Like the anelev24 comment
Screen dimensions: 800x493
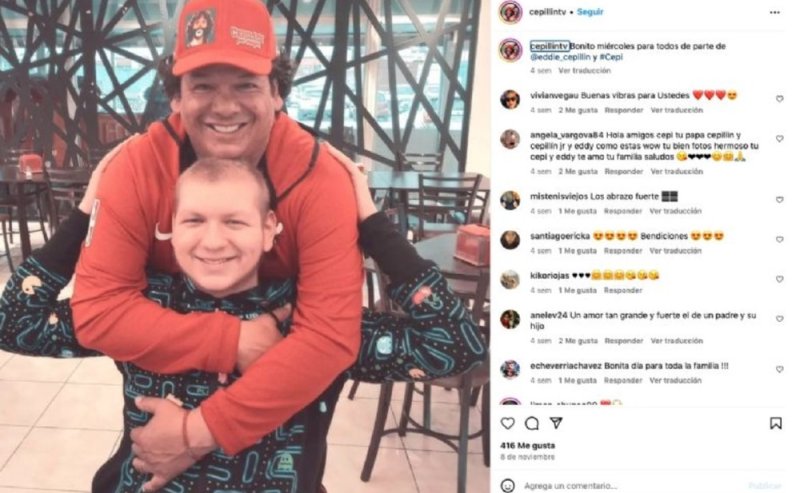point(780,319)
